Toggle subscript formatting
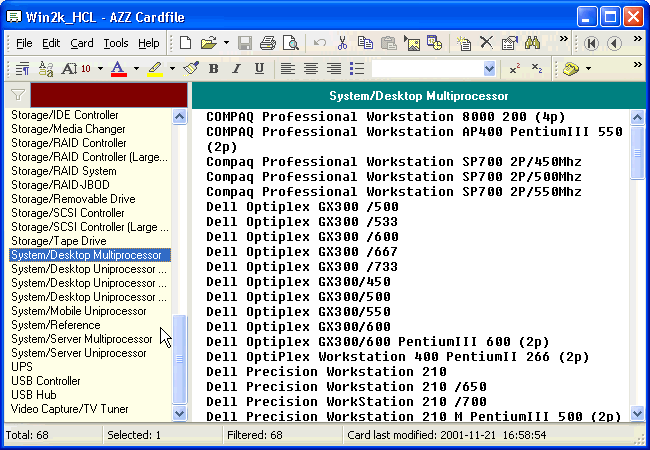This screenshot has width=650, height=450. 537,69
